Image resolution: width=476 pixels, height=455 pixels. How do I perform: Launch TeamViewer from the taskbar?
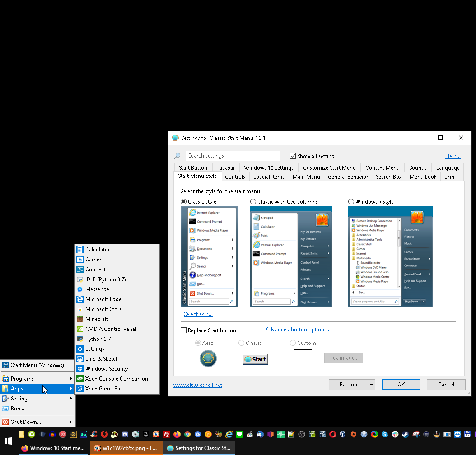(457, 434)
